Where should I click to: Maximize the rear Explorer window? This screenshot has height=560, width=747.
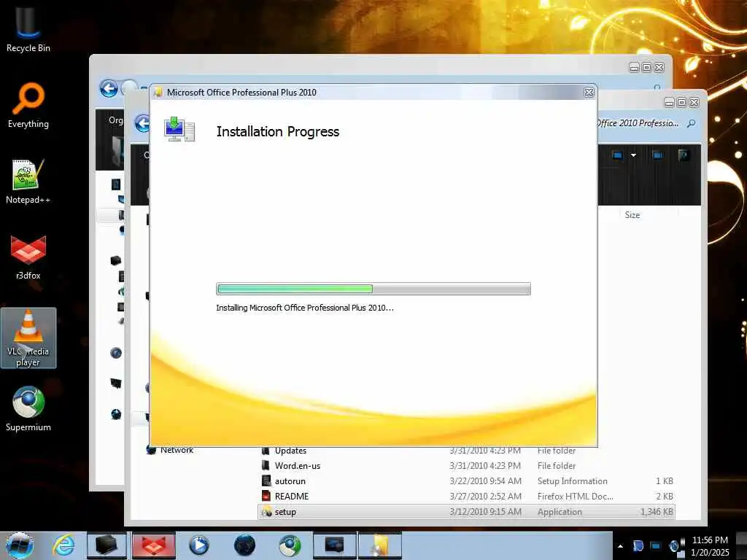pyautogui.click(x=646, y=68)
